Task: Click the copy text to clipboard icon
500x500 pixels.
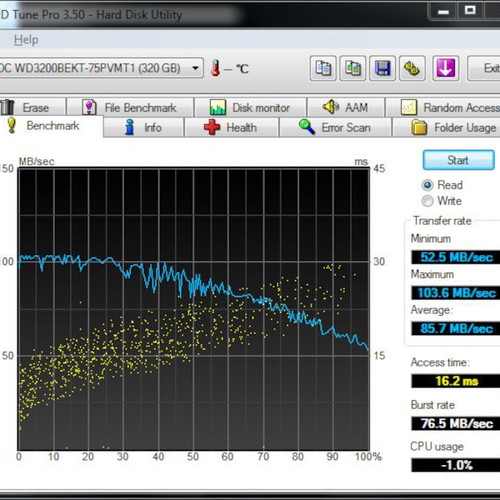Action: point(323,68)
